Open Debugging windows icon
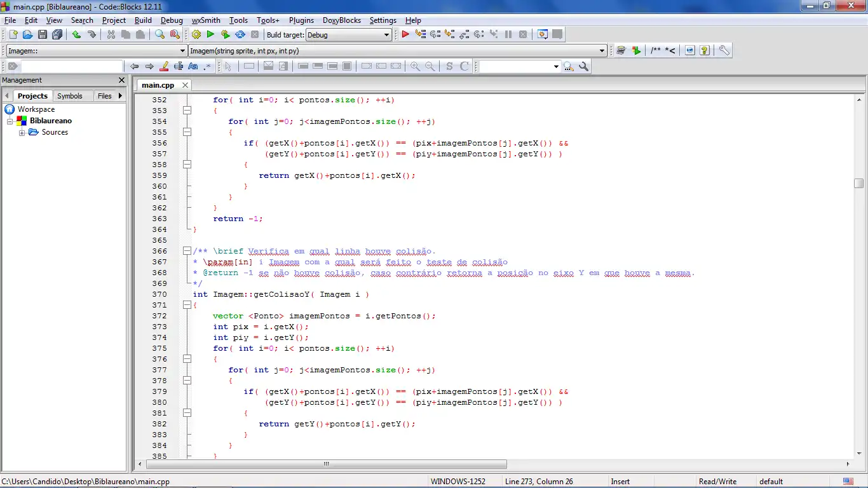Image resolution: width=868 pixels, height=488 pixels. pyautogui.click(x=543, y=34)
